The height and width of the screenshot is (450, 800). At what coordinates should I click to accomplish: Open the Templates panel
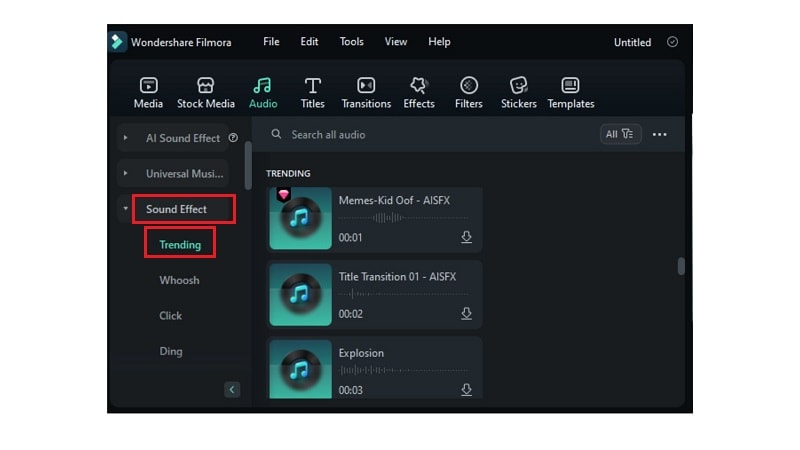point(570,92)
